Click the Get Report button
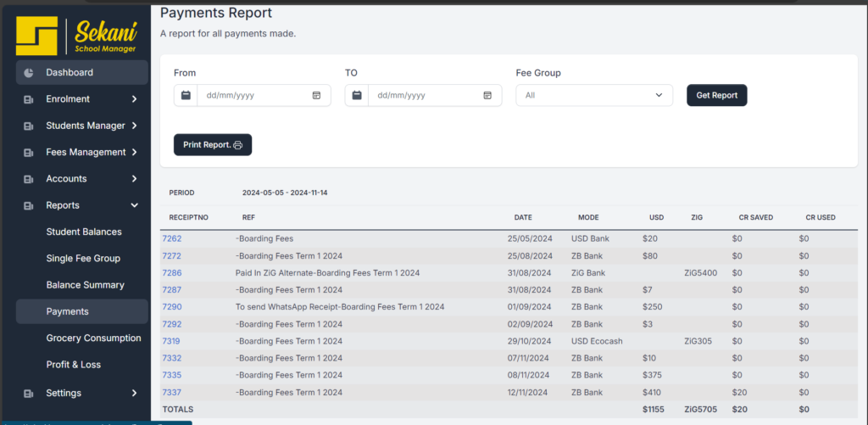868x425 pixels. point(717,95)
